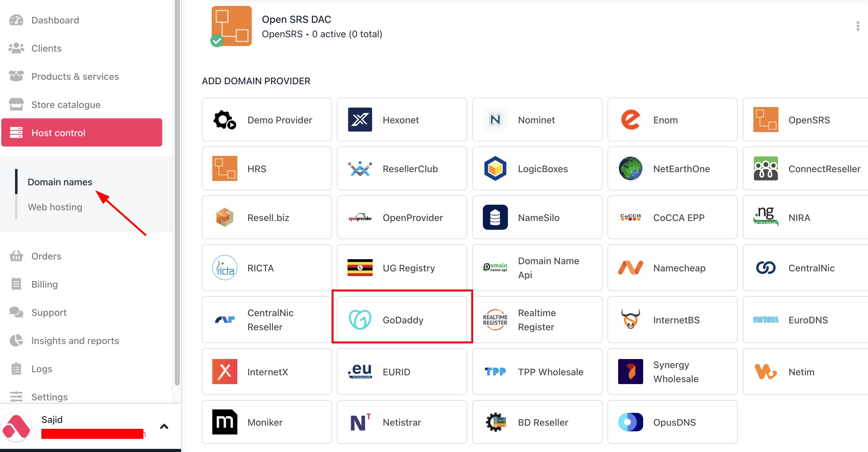Click the Netistrar N logo

click(360, 422)
